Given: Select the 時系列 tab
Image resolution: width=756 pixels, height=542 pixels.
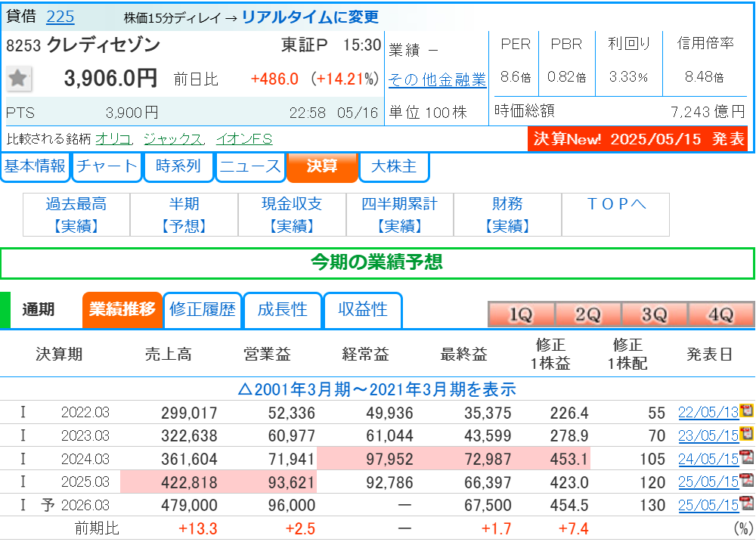Looking at the screenshot, I should 178,167.
